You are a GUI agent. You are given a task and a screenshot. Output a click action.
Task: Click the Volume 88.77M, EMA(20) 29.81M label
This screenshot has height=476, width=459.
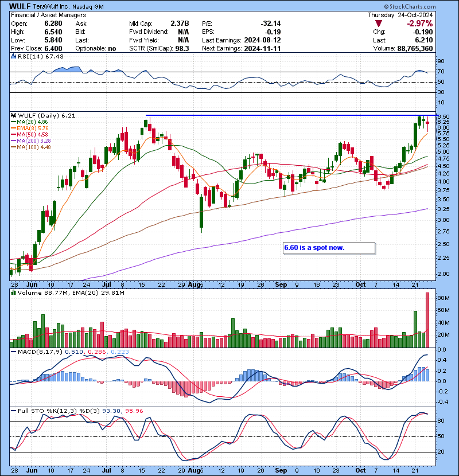point(71,292)
